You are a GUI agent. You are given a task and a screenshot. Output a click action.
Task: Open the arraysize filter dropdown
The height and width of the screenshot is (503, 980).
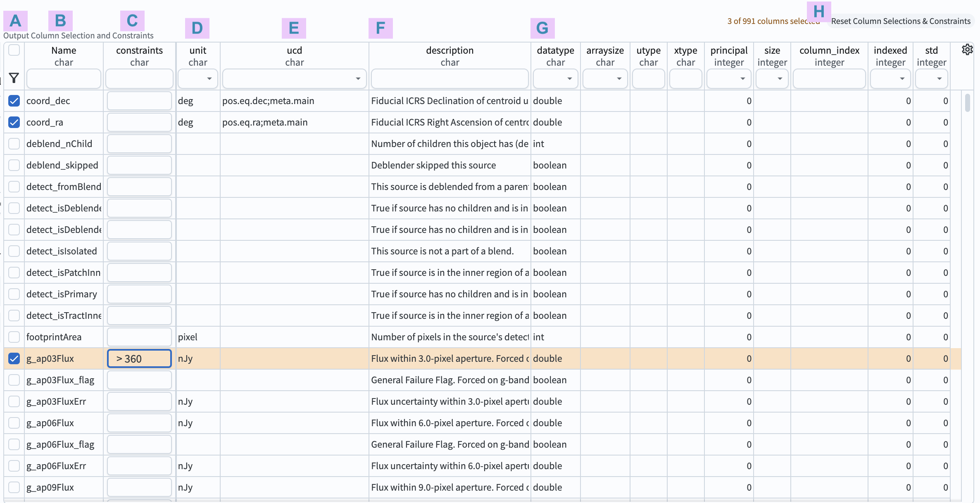click(x=619, y=78)
